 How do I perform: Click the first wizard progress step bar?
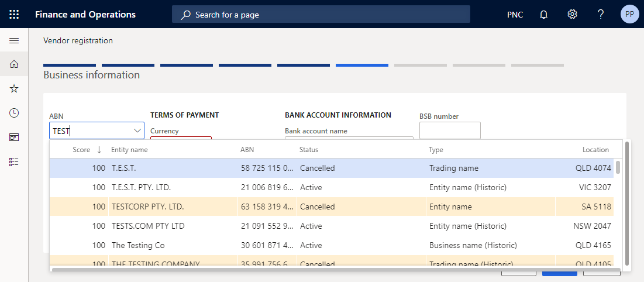70,65
